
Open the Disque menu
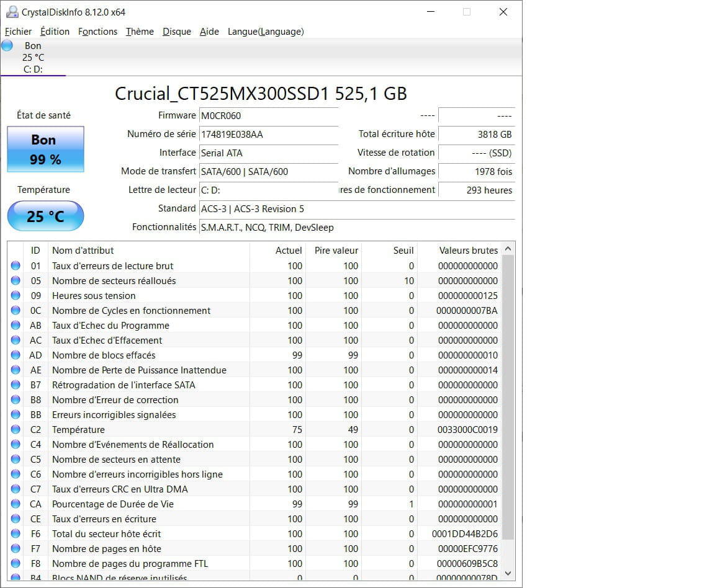[x=177, y=32]
